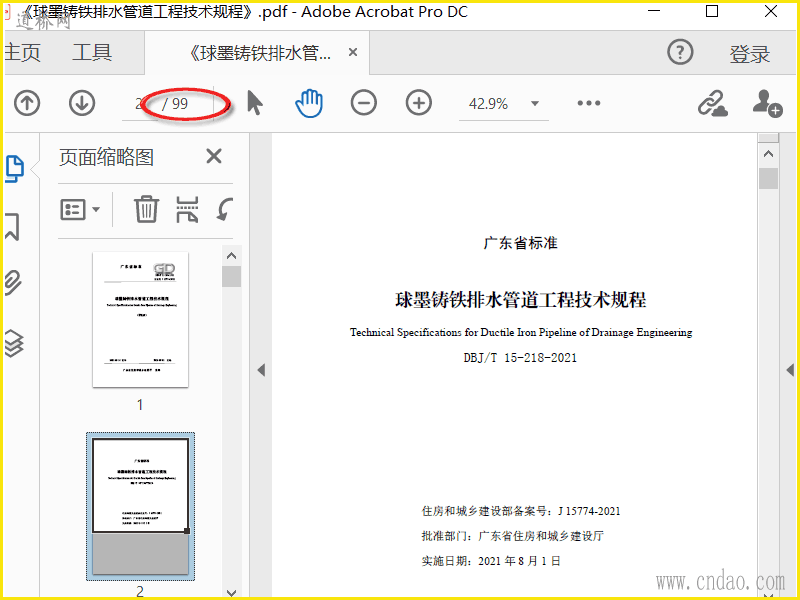
Task: Open the print pages thumbnail tool
Action: 187,209
